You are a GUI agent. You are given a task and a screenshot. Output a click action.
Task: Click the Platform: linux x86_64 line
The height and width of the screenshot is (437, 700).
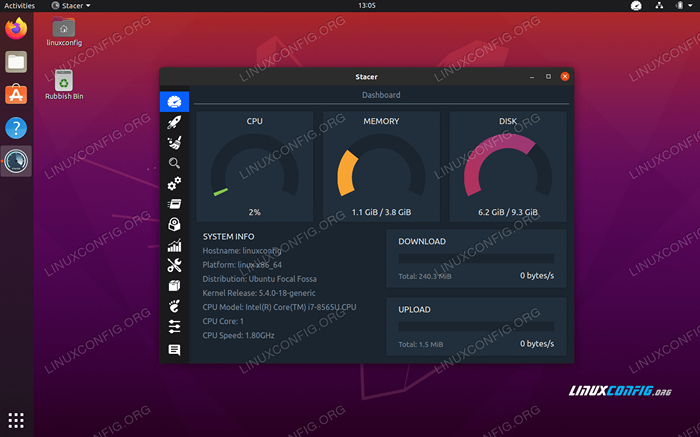click(x=242, y=265)
